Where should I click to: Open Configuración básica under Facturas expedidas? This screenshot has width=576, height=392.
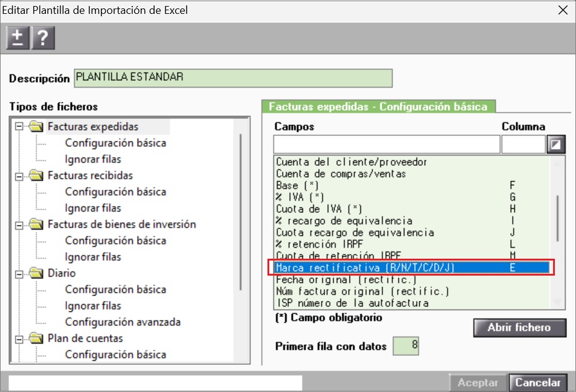coord(115,143)
